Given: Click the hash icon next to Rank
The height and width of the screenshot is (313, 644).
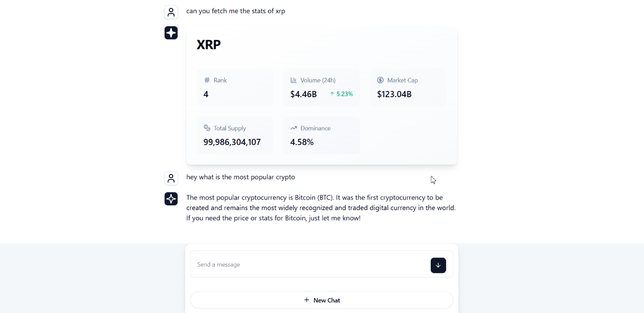Looking at the screenshot, I should [x=207, y=80].
